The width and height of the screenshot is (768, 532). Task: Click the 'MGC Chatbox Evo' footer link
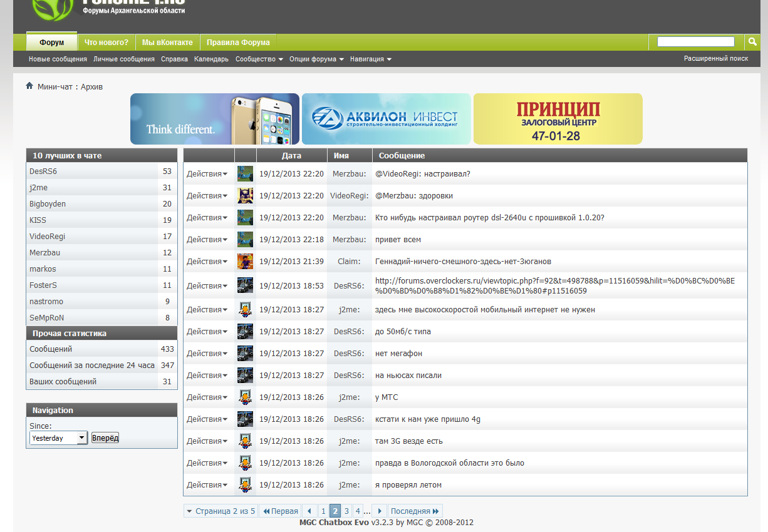pyautogui.click(x=334, y=522)
